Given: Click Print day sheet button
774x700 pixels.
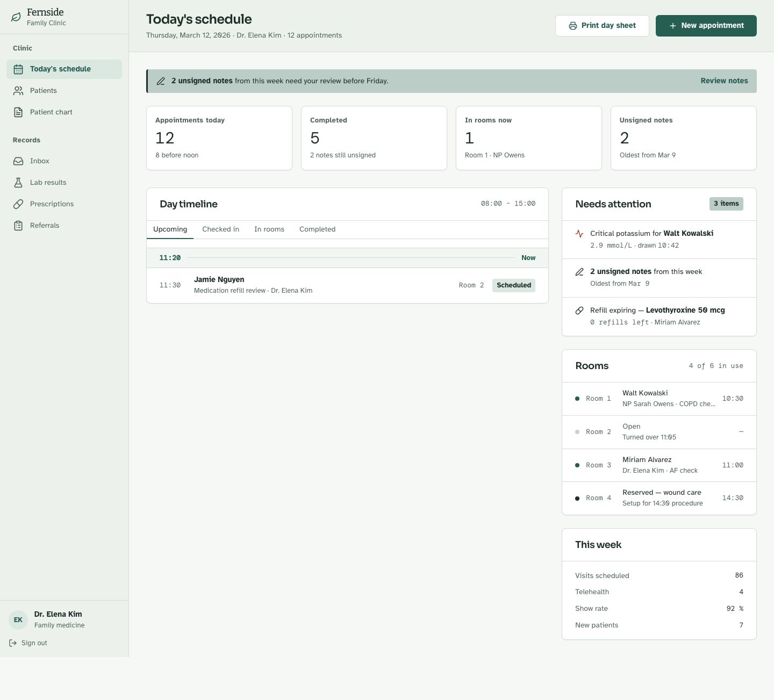Looking at the screenshot, I should (x=602, y=26).
